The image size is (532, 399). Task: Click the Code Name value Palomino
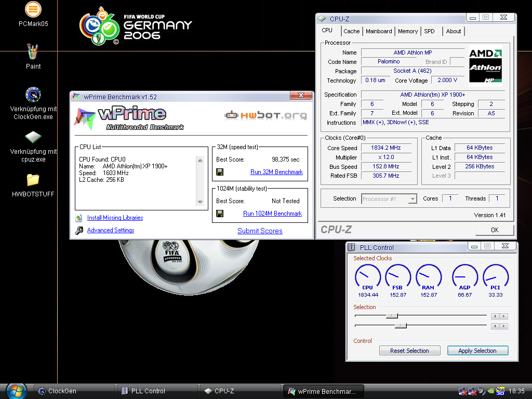click(x=389, y=61)
